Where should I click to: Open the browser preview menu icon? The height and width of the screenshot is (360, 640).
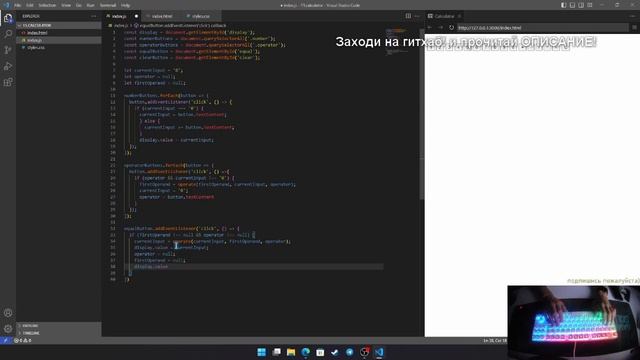[634, 28]
